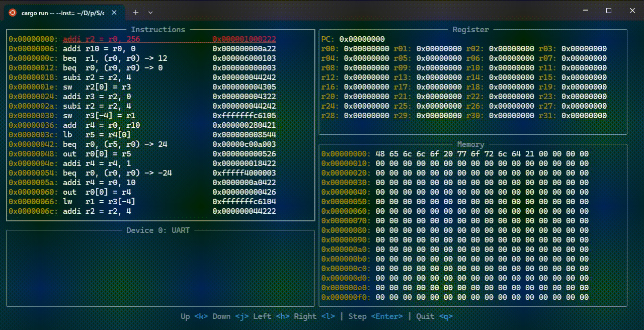Image resolution: width=644 pixels, height=330 pixels.
Task: Close the terminal window
Action: pos(632,11)
